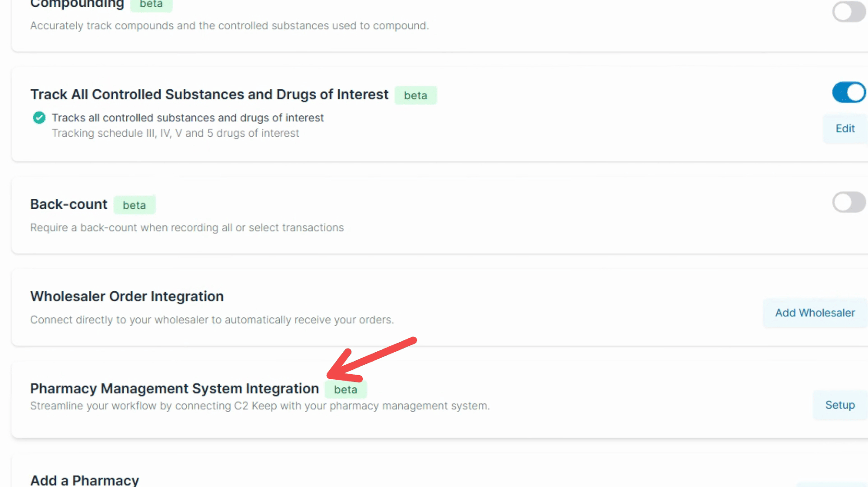868x487 pixels.
Task: Select 'Wholesaler Order Integration' heading
Action: 127,296
